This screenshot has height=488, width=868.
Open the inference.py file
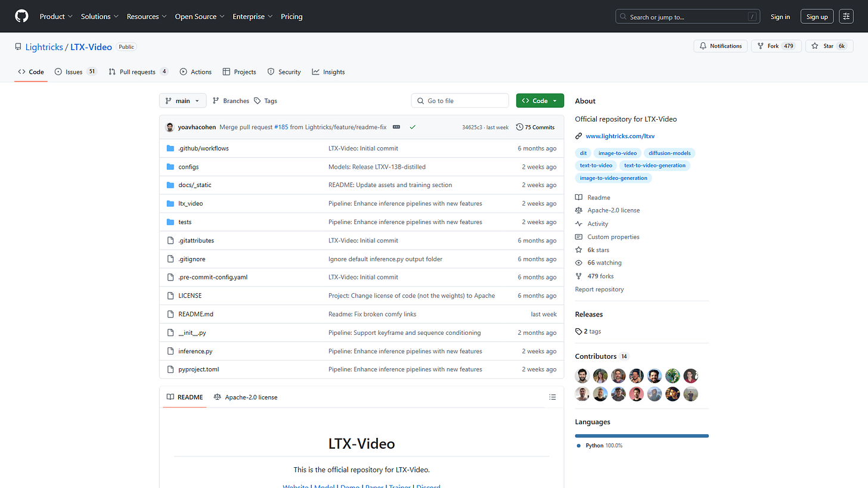196,352
